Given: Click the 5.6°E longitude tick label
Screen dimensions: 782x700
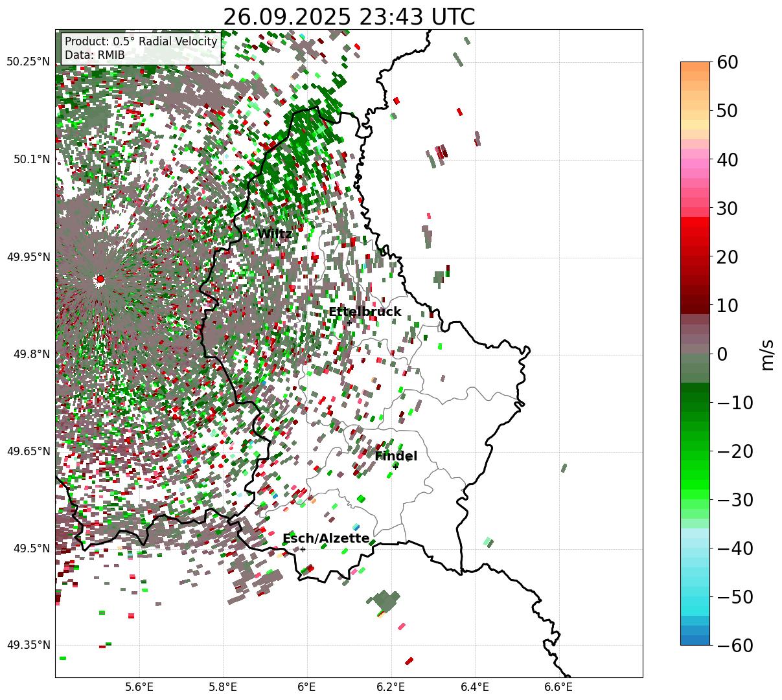Looking at the screenshot, I should [139, 687].
